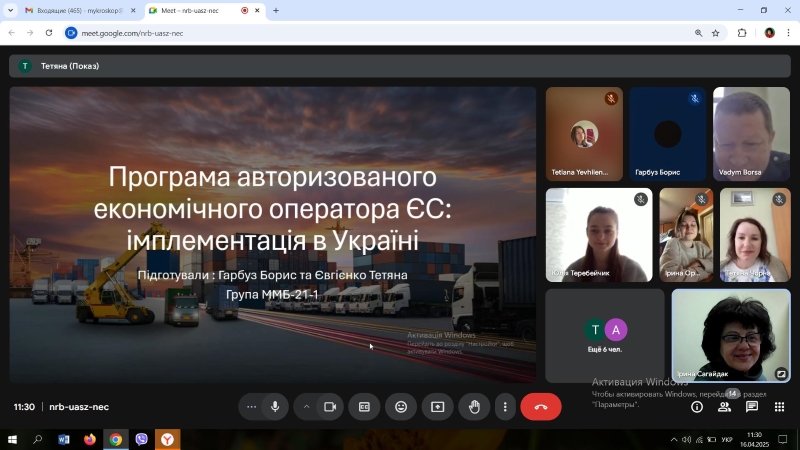Open more options three-dot menu in Meet
800x450 pixels.
pyautogui.click(x=505, y=407)
